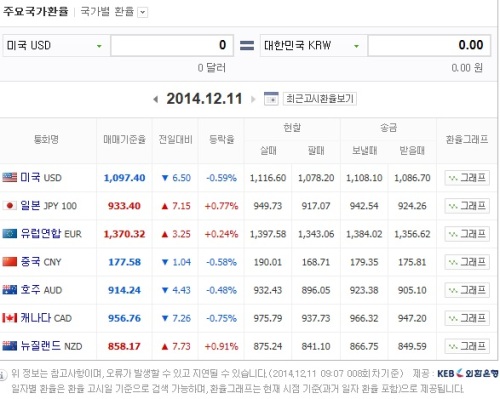Viewport: 500px width, 399px height.
Task: Click the info icon beside disclaimer text
Action: point(3,375)
